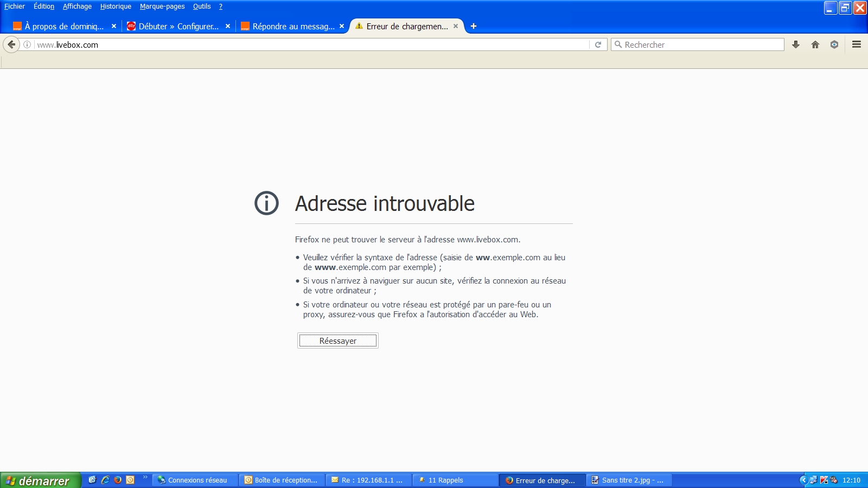Close the 'Erreur de chargemen...' tab

tap(456, 26)
